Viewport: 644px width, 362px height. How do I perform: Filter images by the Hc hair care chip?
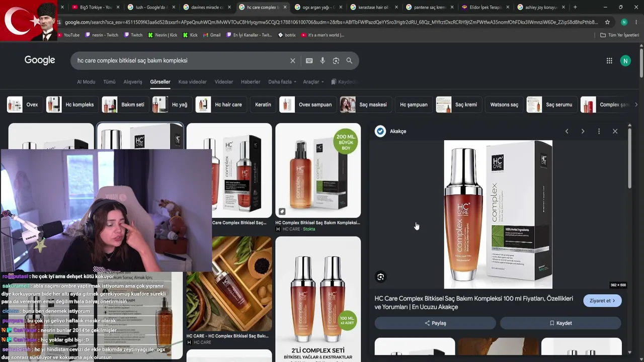[220, 105]
